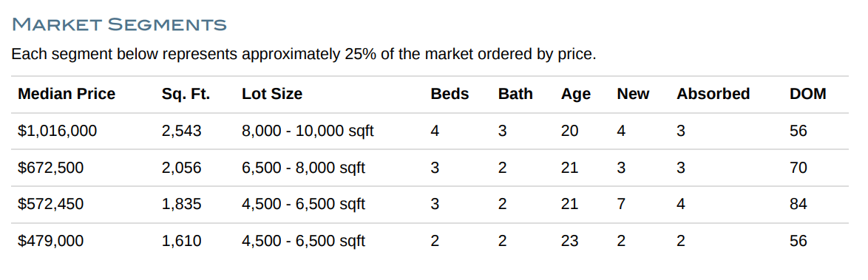
Task: Click the Beds column header
Action: 450,94
